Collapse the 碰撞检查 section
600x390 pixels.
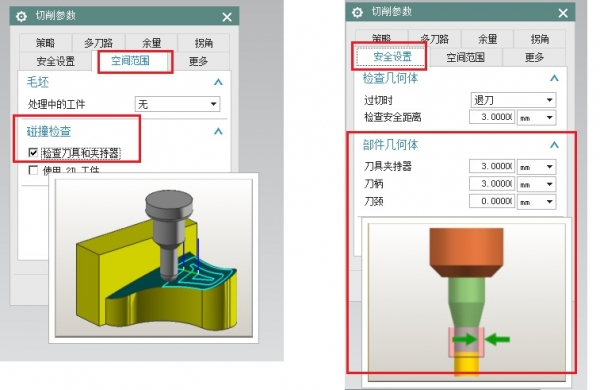click(x=218, y=131)
